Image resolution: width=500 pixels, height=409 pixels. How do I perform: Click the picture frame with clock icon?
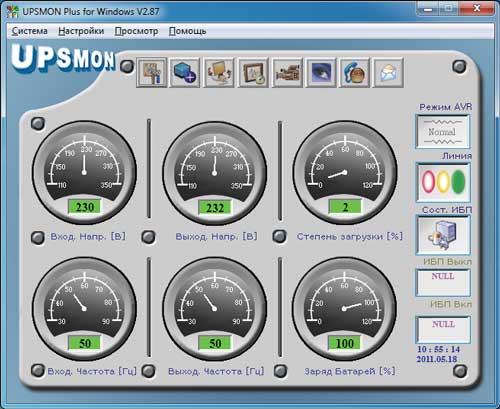point(253,73)
